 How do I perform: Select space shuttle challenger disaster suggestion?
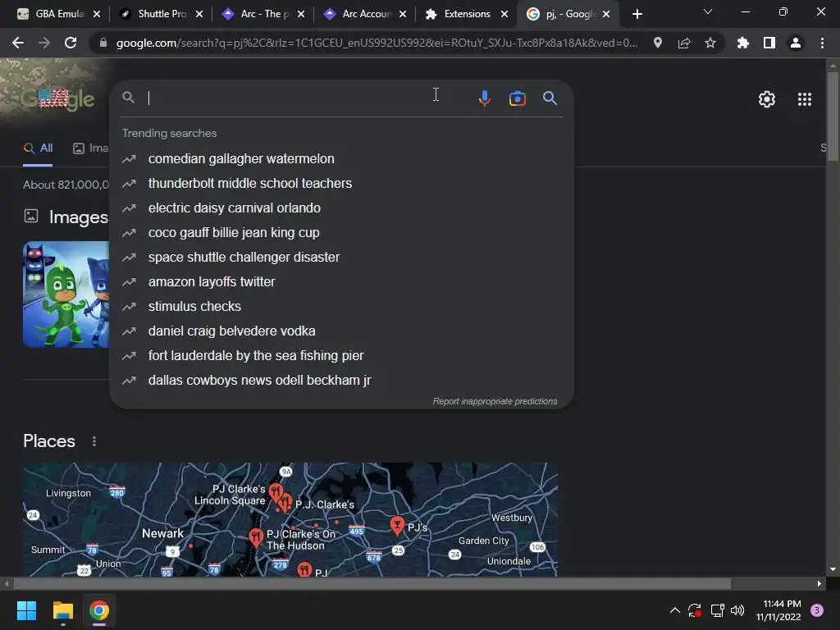(341, 257)
